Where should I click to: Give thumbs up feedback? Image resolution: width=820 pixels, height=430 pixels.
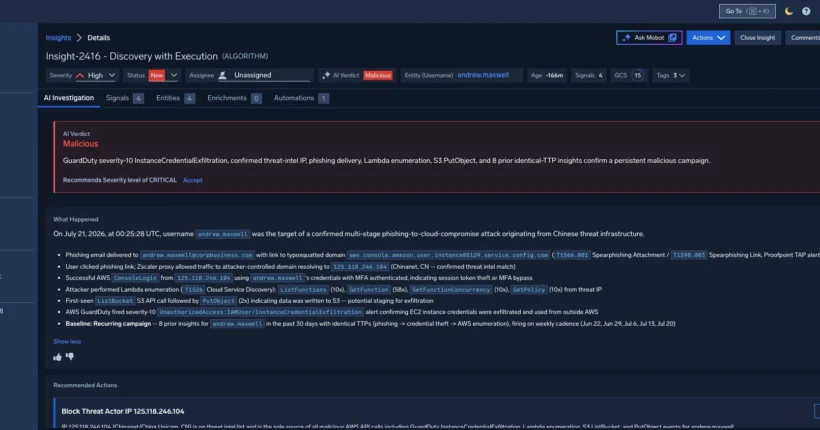pyautogui.click(x=58, y=357)
